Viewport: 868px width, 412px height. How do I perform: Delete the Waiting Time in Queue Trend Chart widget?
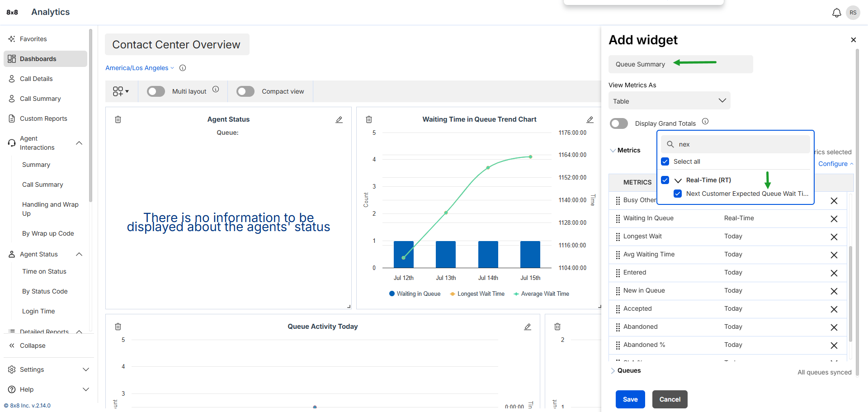[369, 119]
